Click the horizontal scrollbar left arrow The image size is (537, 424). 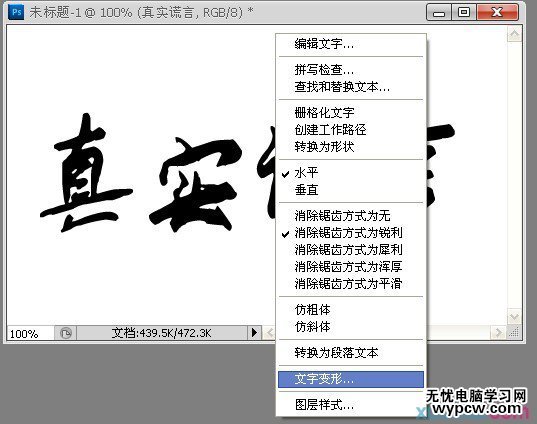click(270, 332)
